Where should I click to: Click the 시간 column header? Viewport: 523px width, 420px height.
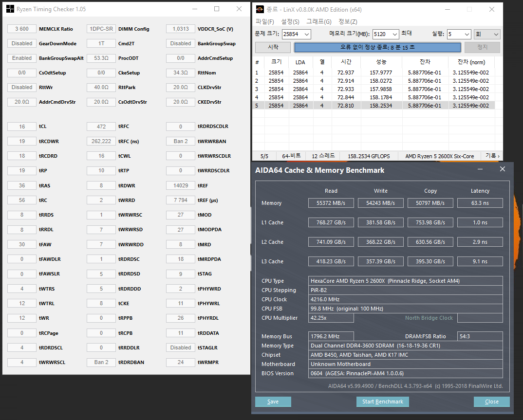tap(346, 62)
